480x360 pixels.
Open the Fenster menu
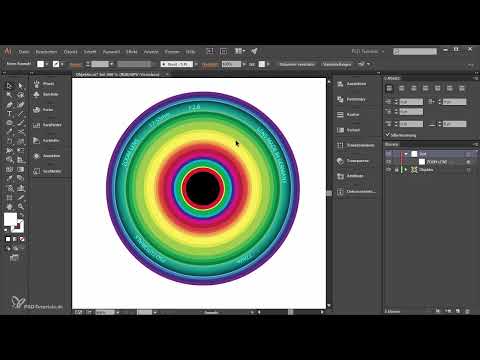(172, 52)
